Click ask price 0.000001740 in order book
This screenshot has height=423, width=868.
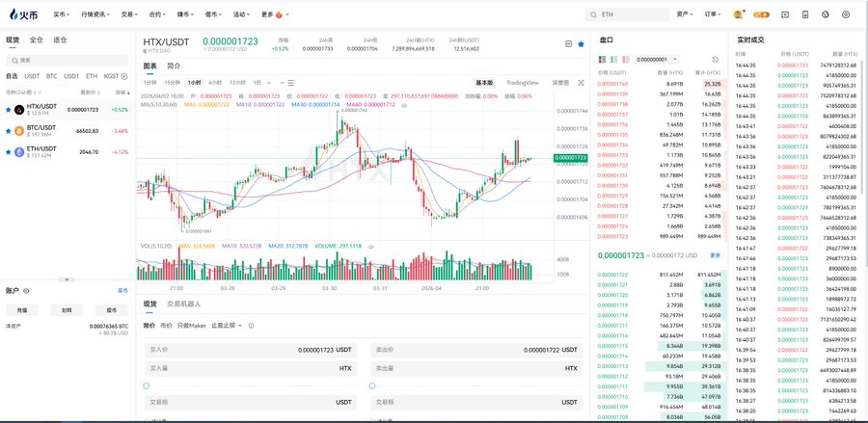[613, 84]
